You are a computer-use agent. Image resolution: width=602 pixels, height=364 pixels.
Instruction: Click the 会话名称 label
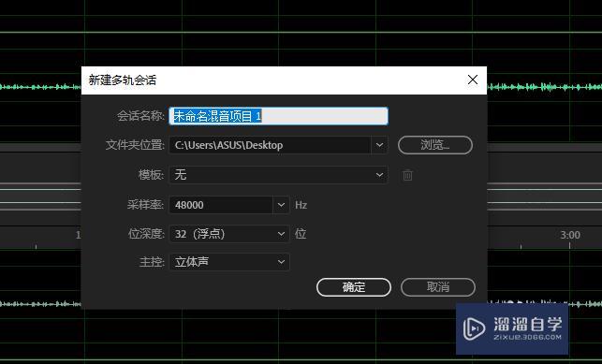[x=140, y=116]
